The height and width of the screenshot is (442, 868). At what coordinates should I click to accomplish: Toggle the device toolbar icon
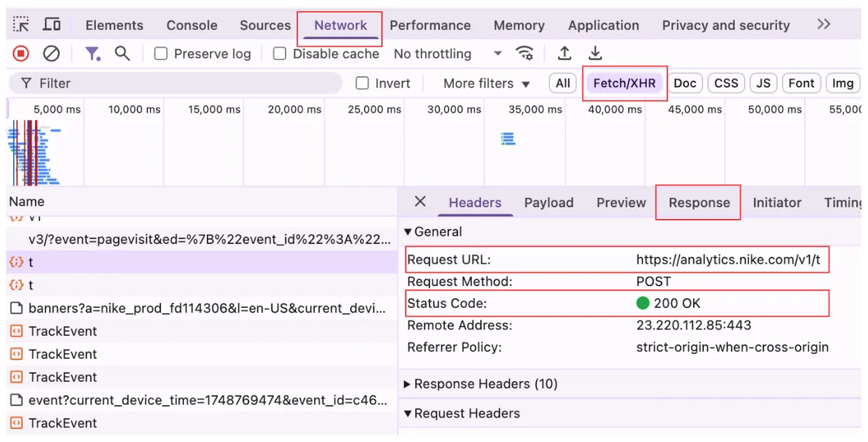pyautogui.click(x=52, y=24)
